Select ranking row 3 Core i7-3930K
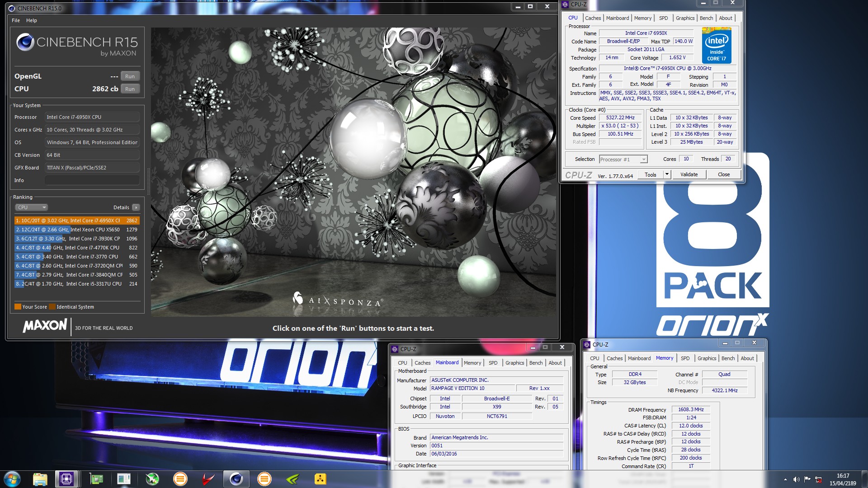This screenshot has width=868, height=488. (77, 239)
